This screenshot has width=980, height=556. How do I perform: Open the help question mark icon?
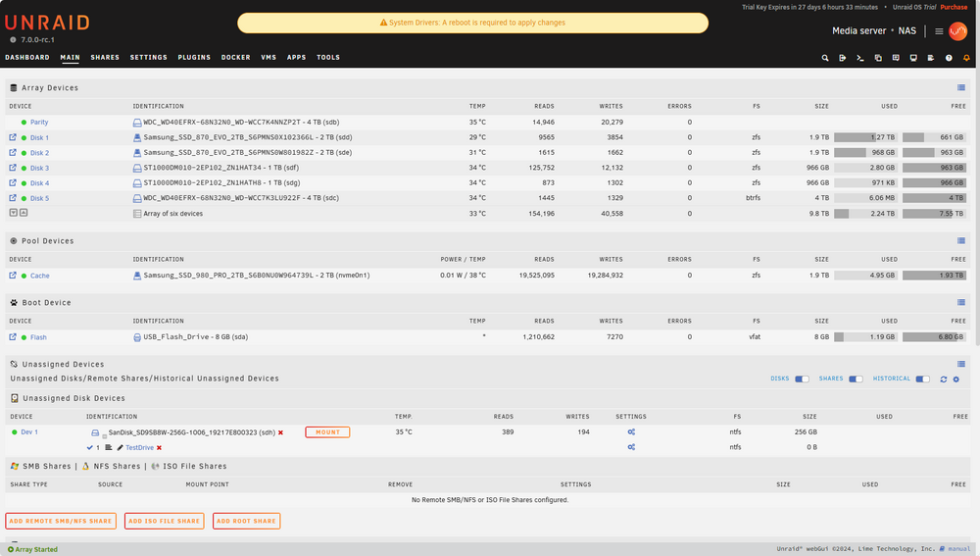(949, 58)
